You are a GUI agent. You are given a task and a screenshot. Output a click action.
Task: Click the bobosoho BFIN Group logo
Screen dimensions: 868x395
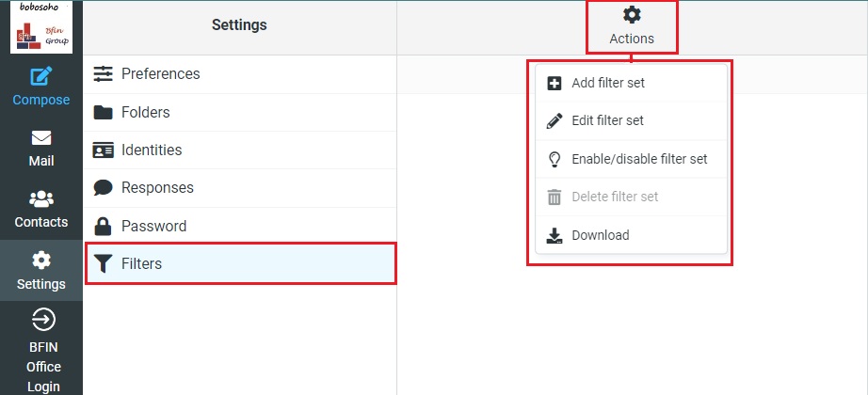click(41, 27)
